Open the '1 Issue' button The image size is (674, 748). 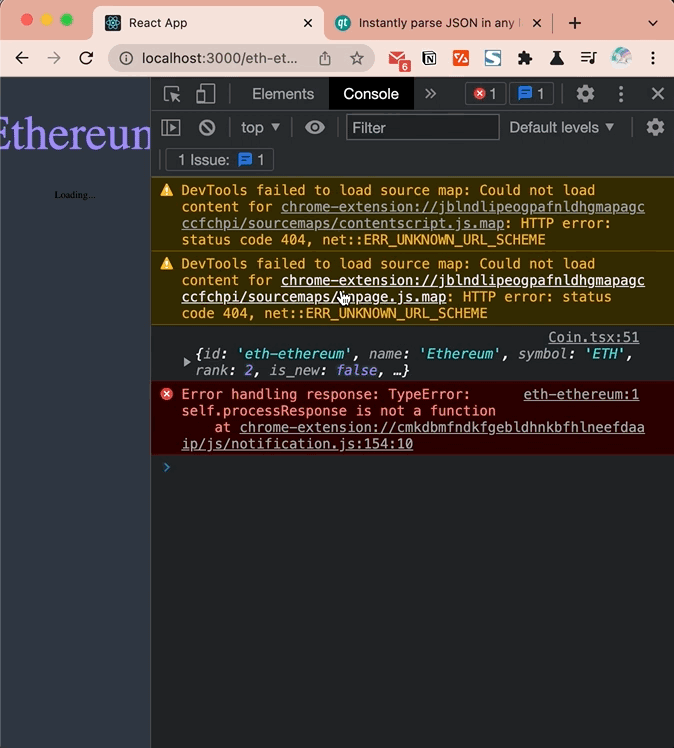219,160
